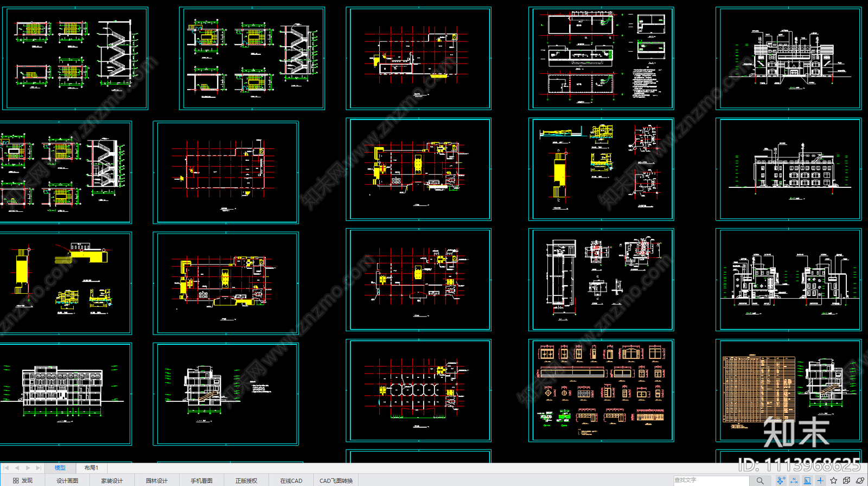868x486 pixels.
Task: Focus the 查找文字 search text field
Action: pyautogui.click(x=711, y=480)
